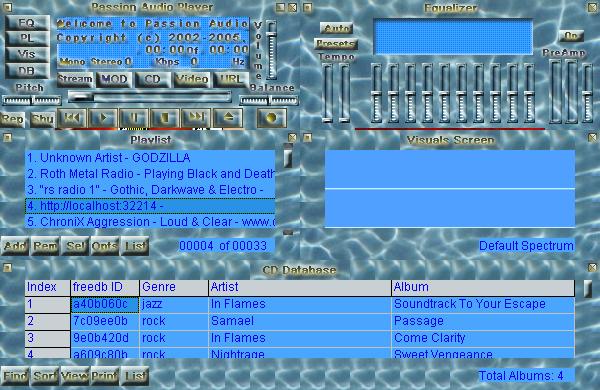600x390 pixels.
Task: Click the Find button in CD Database
Action: 15,376
